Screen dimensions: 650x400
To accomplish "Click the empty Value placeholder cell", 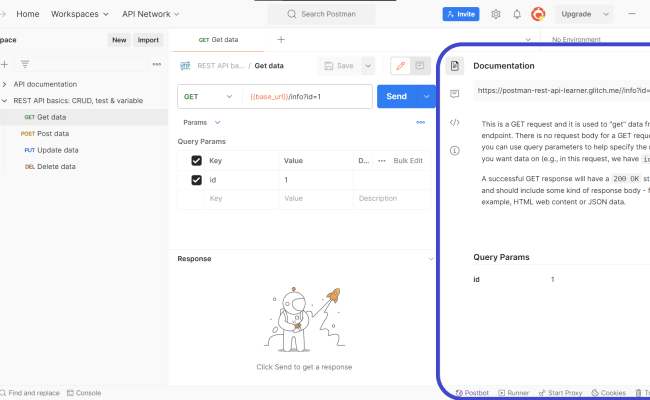I will [x=316, y=199].
